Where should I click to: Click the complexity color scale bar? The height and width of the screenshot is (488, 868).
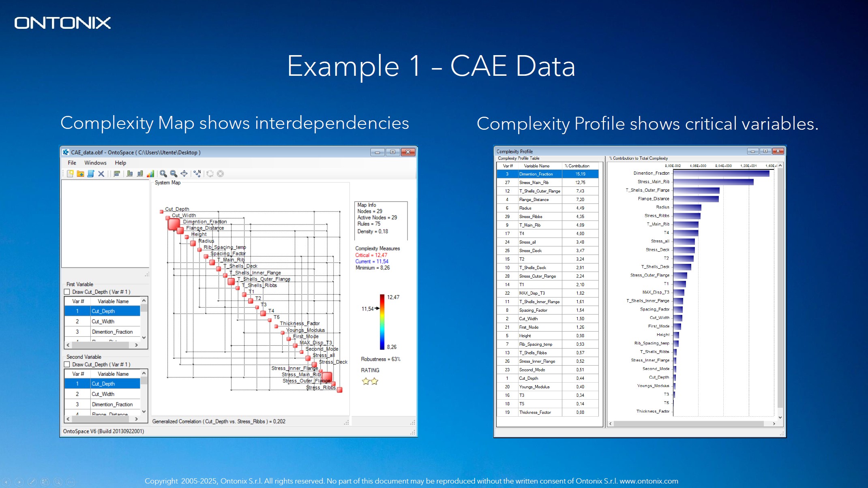click(x=382, y=322)
